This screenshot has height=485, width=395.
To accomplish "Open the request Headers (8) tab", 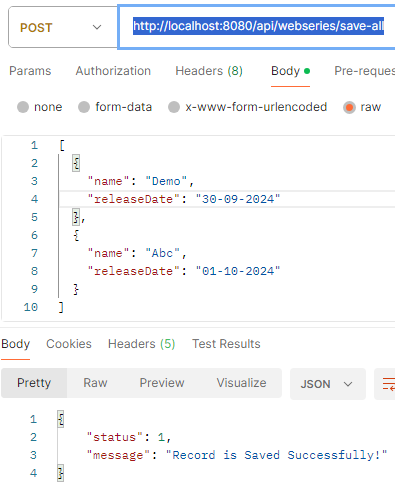I will tap(209, 71).
